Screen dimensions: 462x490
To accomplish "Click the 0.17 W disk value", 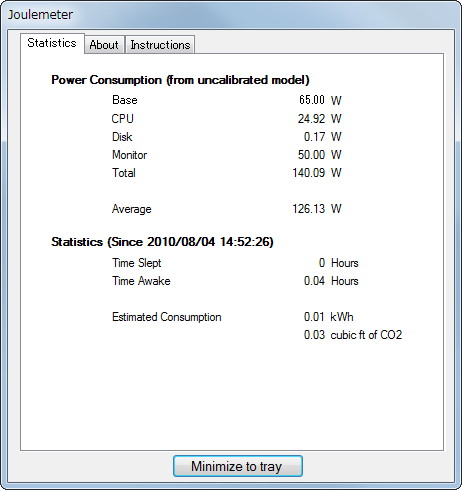I will point(323,137).
